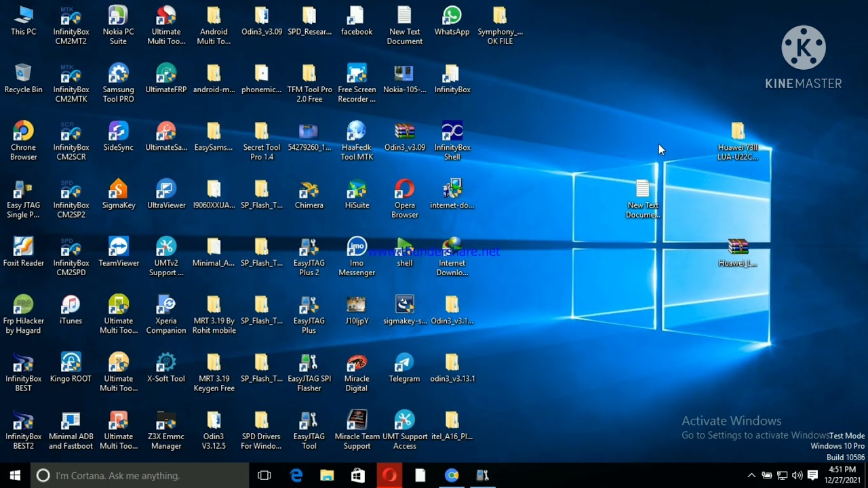Launch Kingo ROOT shortcut
This screenshot has width=868, height=488.
(71, 368)
